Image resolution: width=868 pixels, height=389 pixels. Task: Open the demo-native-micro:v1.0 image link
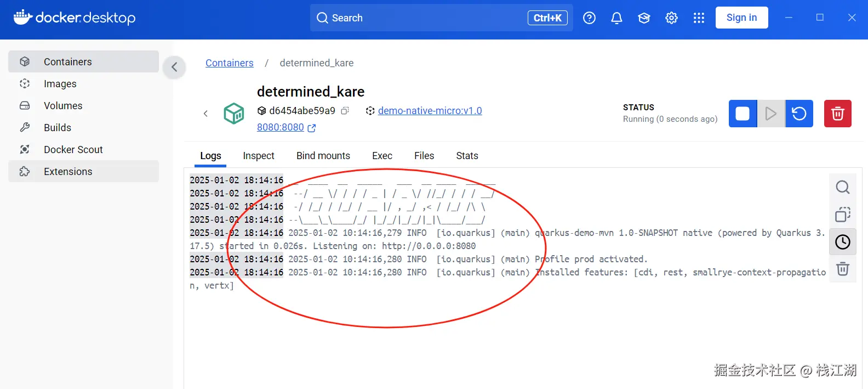pyautogui.click(x=430, y=111)
